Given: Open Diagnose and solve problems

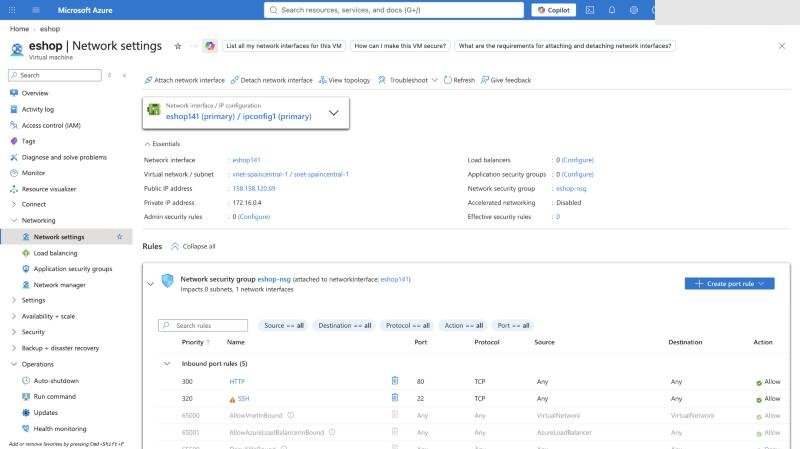Looking at the screenshot, I should (64, 158).
